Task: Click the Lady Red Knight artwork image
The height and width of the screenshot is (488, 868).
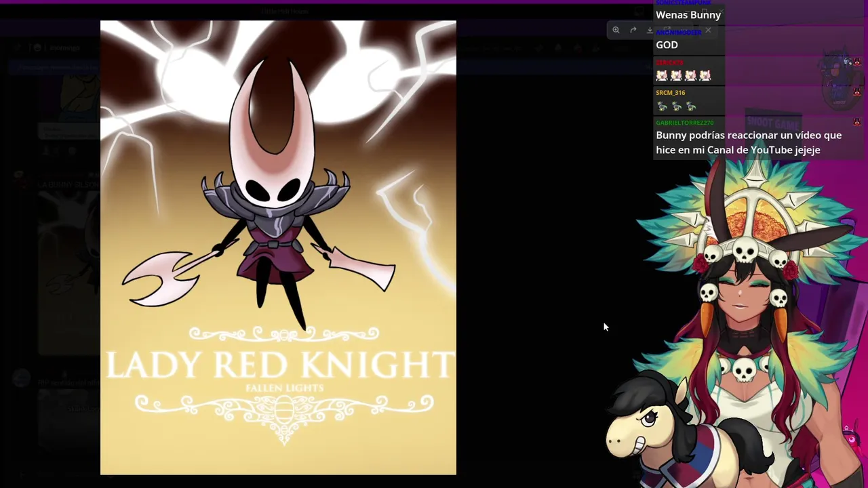Action: pyautogui.click(x=278, y=247)
